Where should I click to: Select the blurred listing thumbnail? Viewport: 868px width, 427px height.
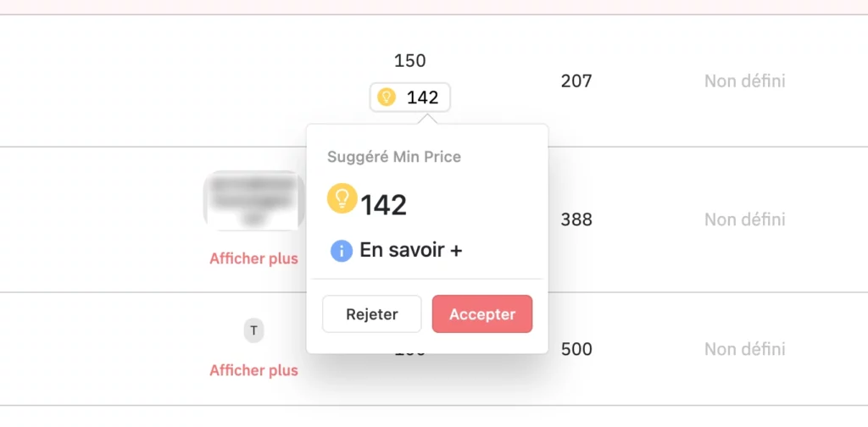click(253, 200)
